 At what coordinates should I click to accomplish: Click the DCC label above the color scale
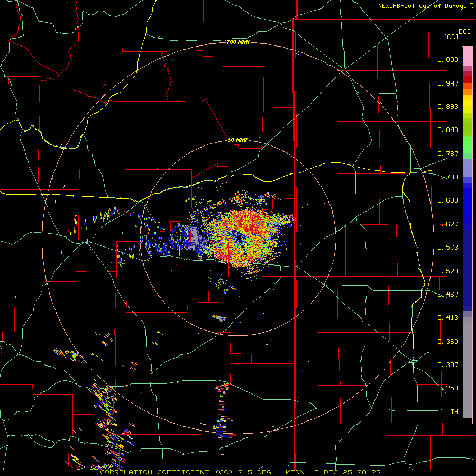(465, 32)
